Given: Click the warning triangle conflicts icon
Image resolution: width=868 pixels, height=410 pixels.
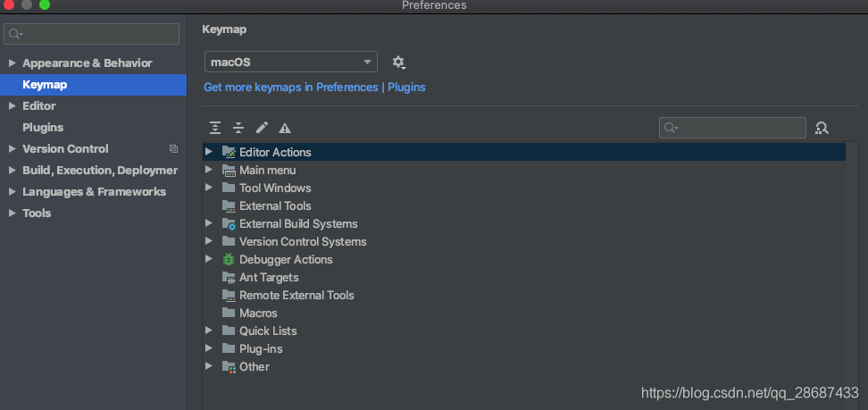Looking at the screenshot, I should (x=285, y=129).
